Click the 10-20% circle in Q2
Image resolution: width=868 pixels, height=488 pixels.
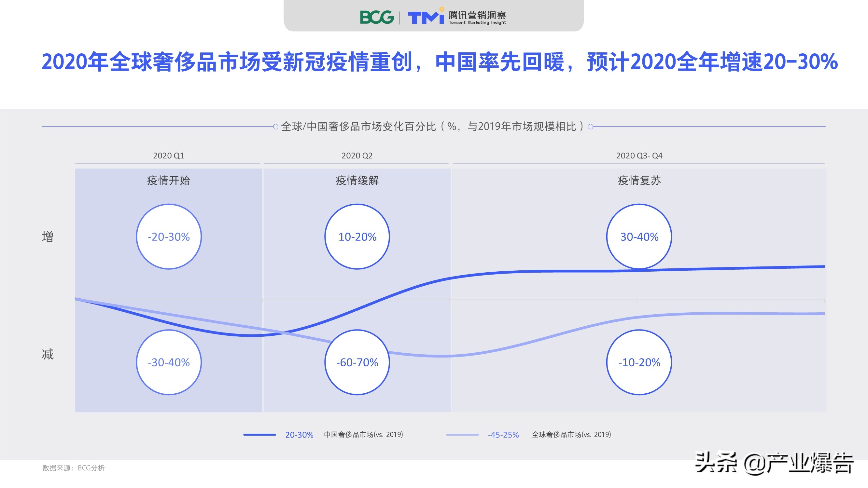tap(357, 237)
